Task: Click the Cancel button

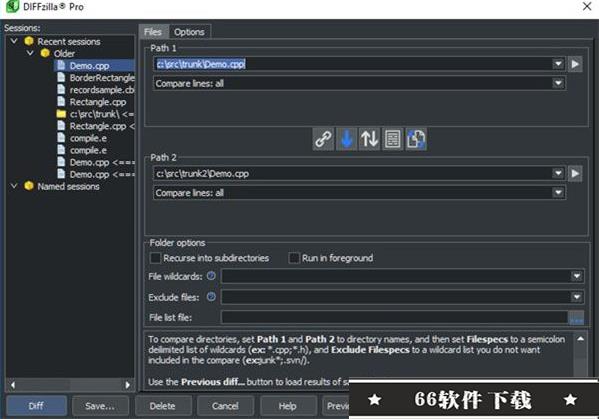Action: pyautogui.click(x=225, y=406)
